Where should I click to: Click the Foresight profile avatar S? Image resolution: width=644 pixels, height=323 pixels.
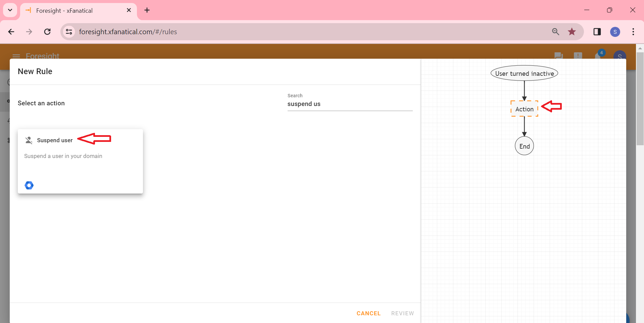[620, 56]
